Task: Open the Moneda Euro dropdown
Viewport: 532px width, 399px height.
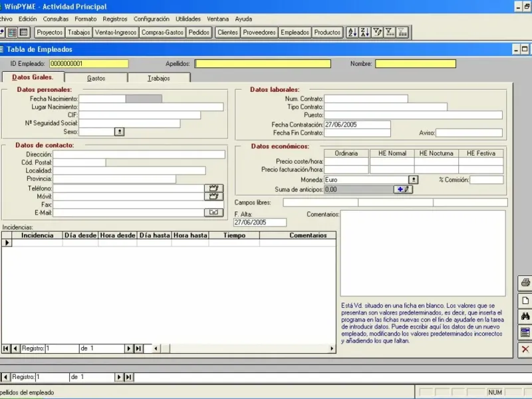Action: [413, 180]
